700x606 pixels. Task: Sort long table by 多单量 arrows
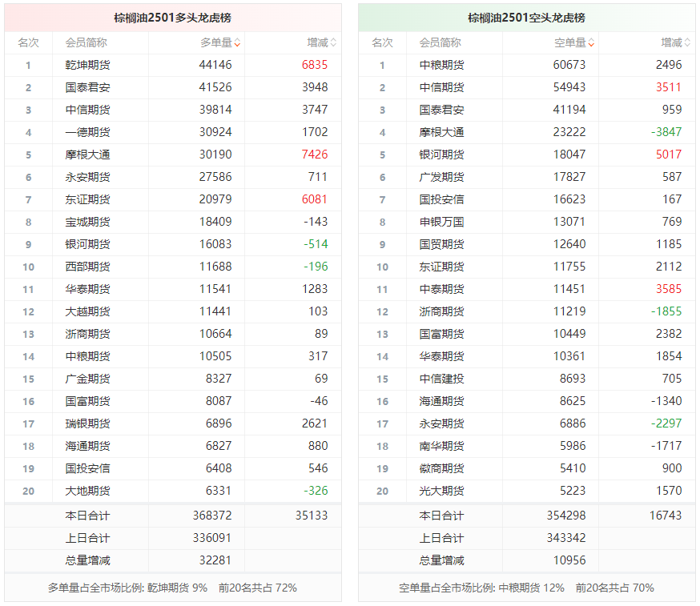point(238,43)
